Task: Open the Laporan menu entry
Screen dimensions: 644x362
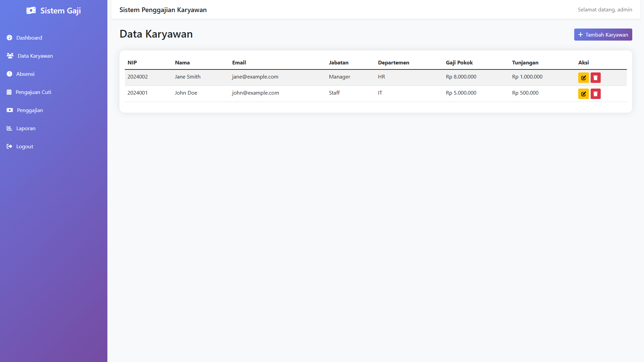Action: point(26,128)
